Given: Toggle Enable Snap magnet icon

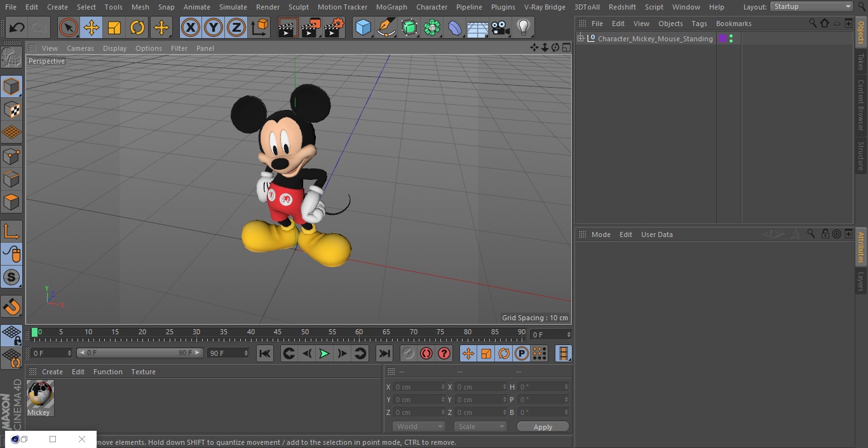Looking at the screenshot, I should (x=11, y=306).
